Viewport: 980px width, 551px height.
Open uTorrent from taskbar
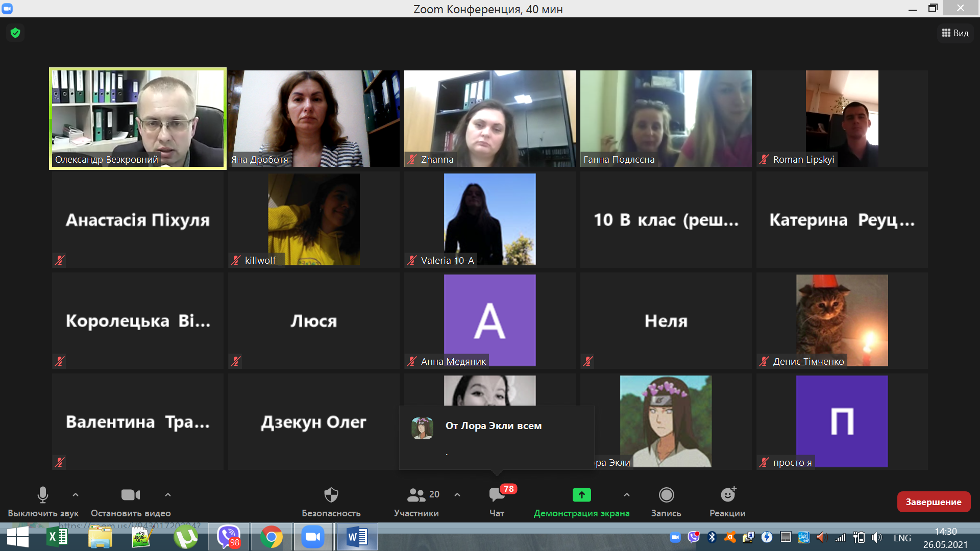coord(186,537)
